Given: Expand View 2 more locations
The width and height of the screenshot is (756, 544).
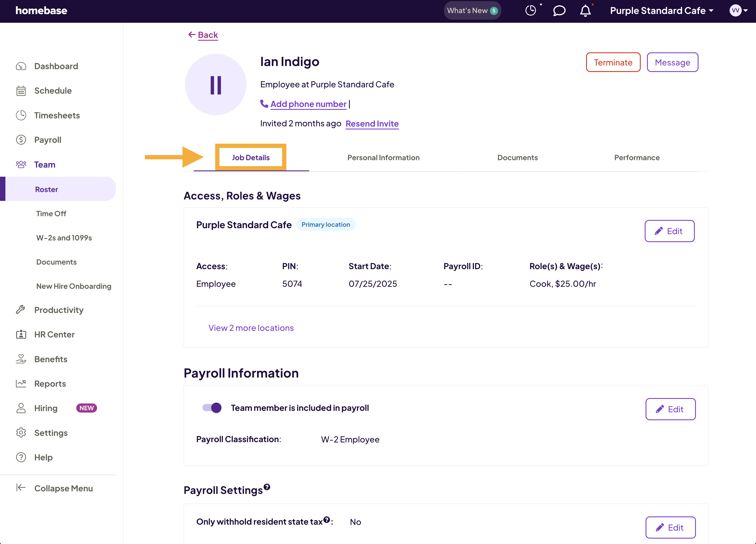Looking at the screenshot, I should [251, 328].
